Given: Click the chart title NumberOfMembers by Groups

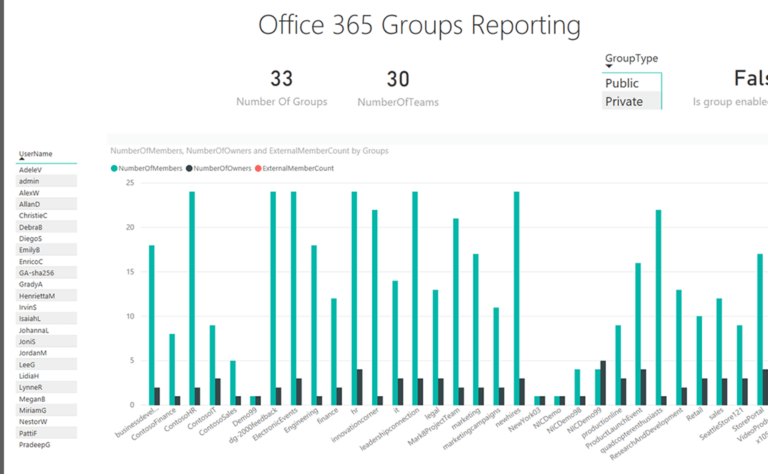Looking at the screenshot, I should click(x=249, y=151).
